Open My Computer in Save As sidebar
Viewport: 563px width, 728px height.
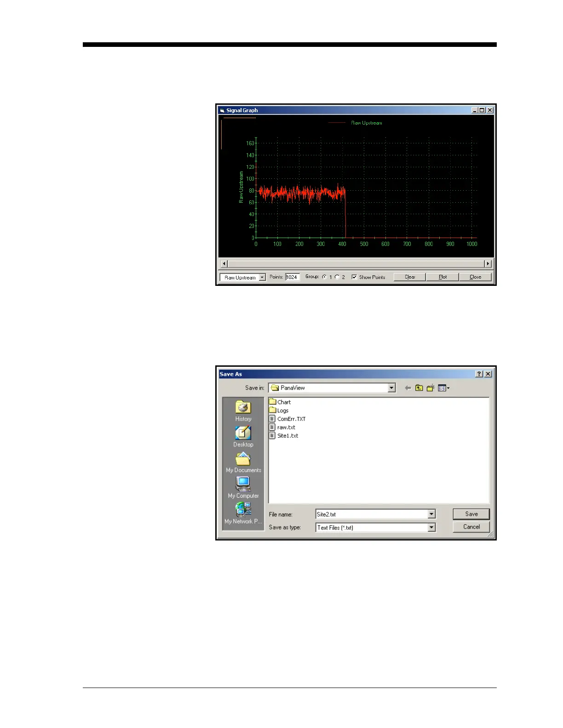[243, 488]
